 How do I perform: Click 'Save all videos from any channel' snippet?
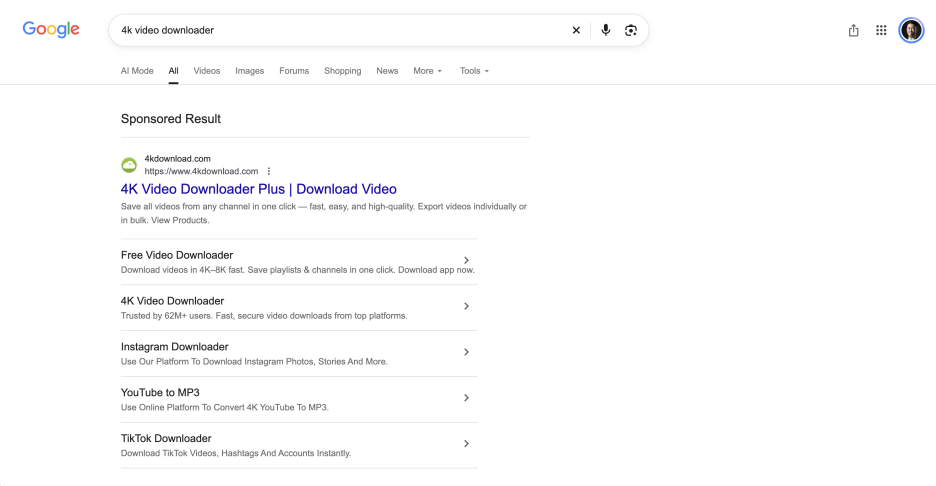(x=324, y=213)
